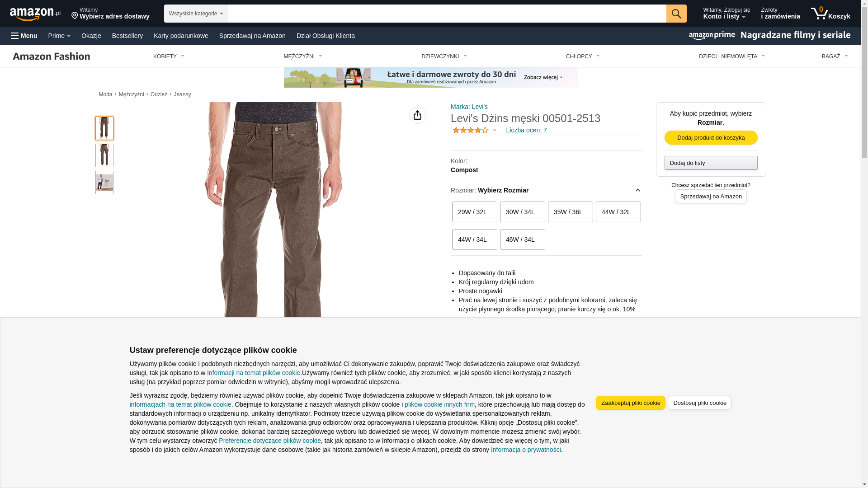
Task: Collapse the Rozmiar size selector chevron
Action: (x=638, y=190)
